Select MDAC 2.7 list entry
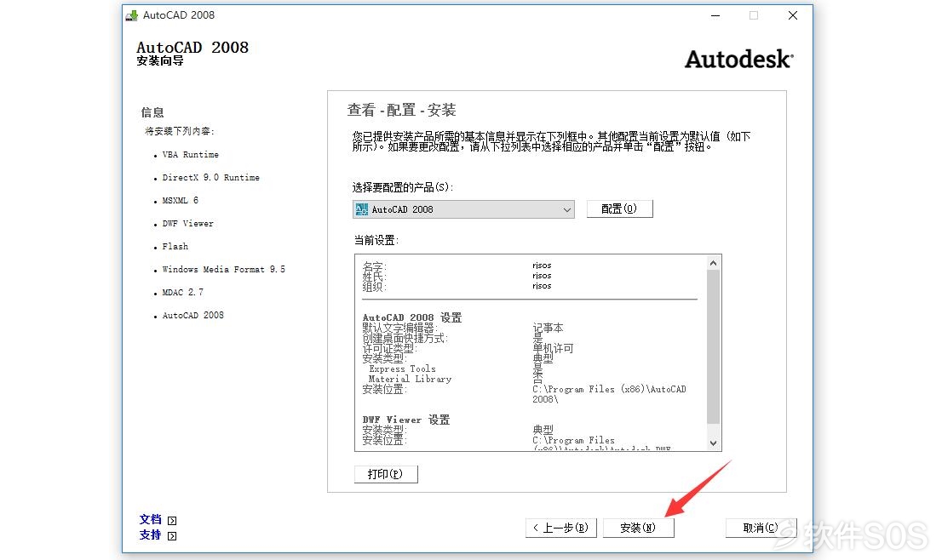The height and width of the screenshot is (560, 942). [x=182, y=292]
